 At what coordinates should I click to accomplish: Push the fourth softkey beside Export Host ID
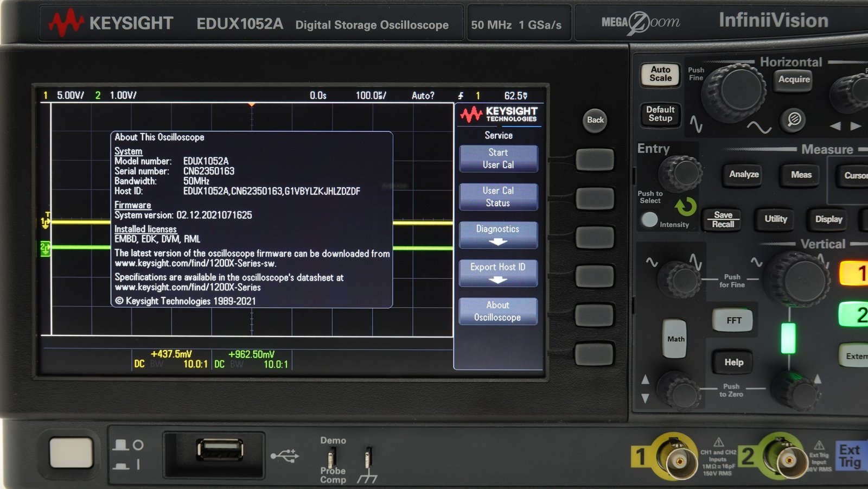[595, 276]
